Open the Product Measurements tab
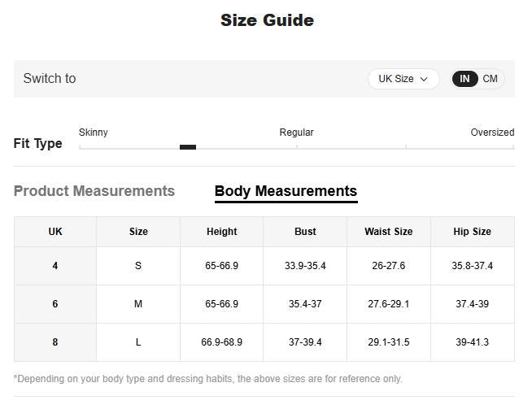This screenshot has height=409, width=532. coord(94,191)
